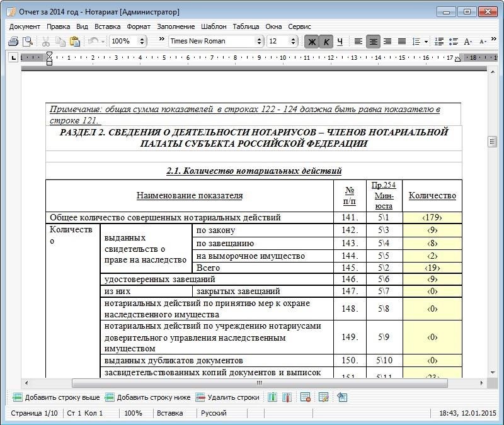504x425 pixels.
Task: Click the Paste clipboard icon
Action: tap(74, 42)
